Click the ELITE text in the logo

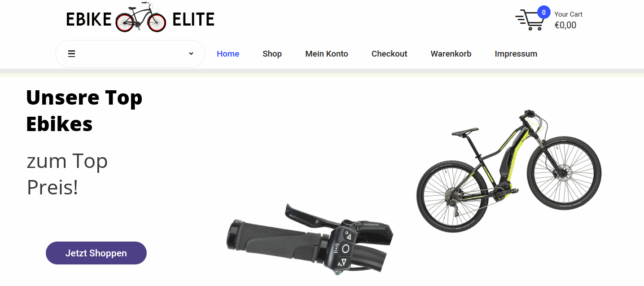193,20
